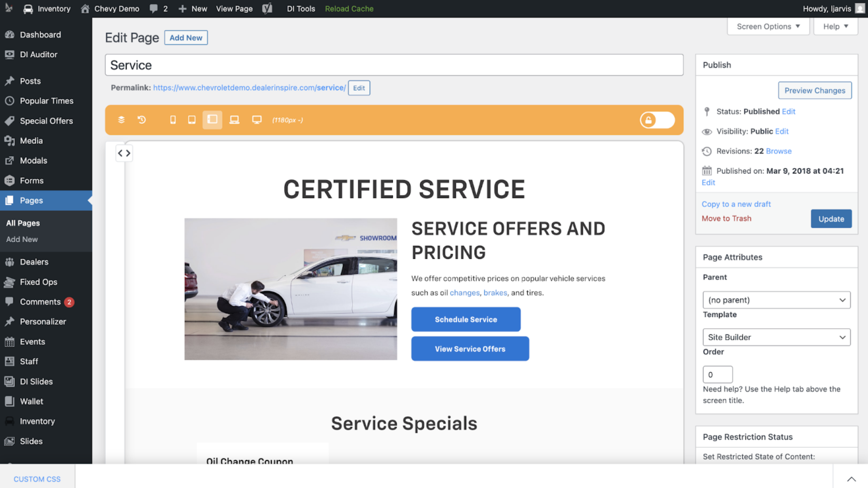Click Copy to a new draft link

tap(736, 204)
